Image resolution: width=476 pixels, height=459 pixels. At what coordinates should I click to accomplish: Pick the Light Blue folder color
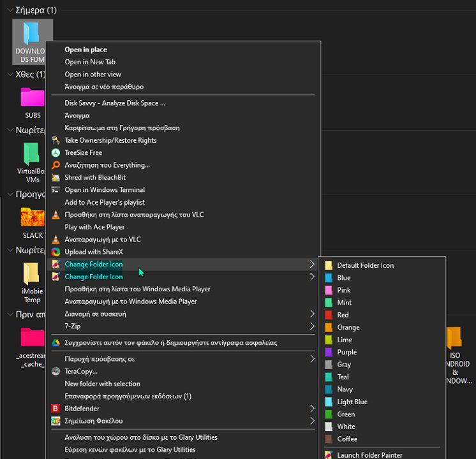coord(382,402)
